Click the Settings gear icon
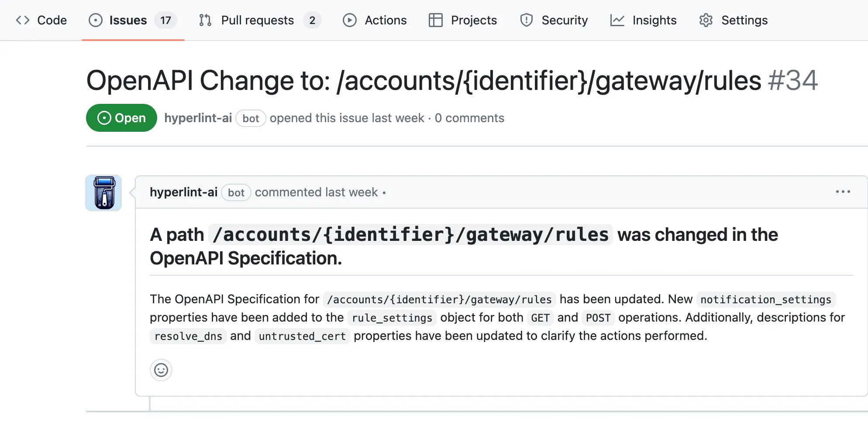This screenshot has width=868, height=425. click(x=706, y=20)
